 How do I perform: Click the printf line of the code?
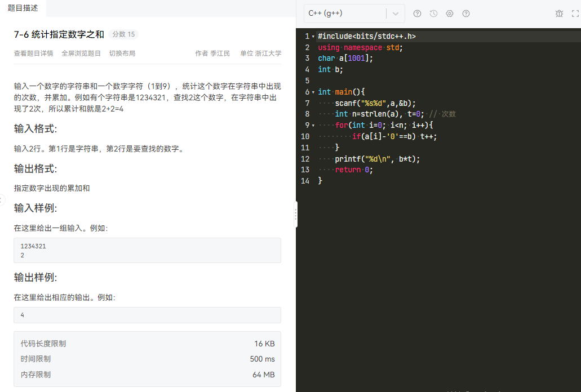377,159
